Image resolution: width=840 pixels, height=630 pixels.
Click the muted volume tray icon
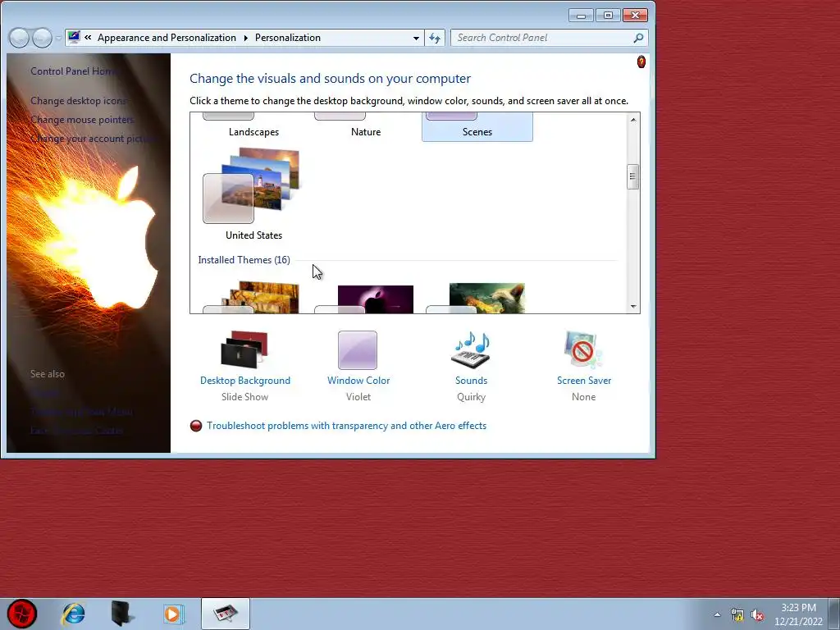point(757,614)
